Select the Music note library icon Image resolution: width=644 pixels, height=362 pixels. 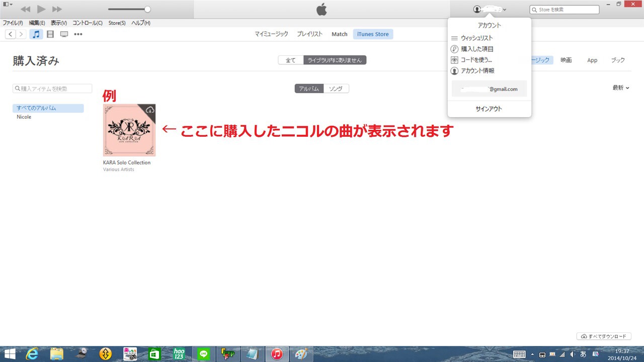(x=36, y=34)
